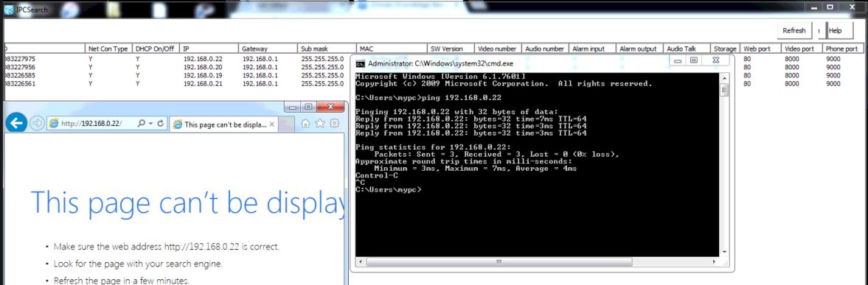This screenshot has height=285, width=868.
Task: Click the 'Video number' column header
Action: coord(499,49)
